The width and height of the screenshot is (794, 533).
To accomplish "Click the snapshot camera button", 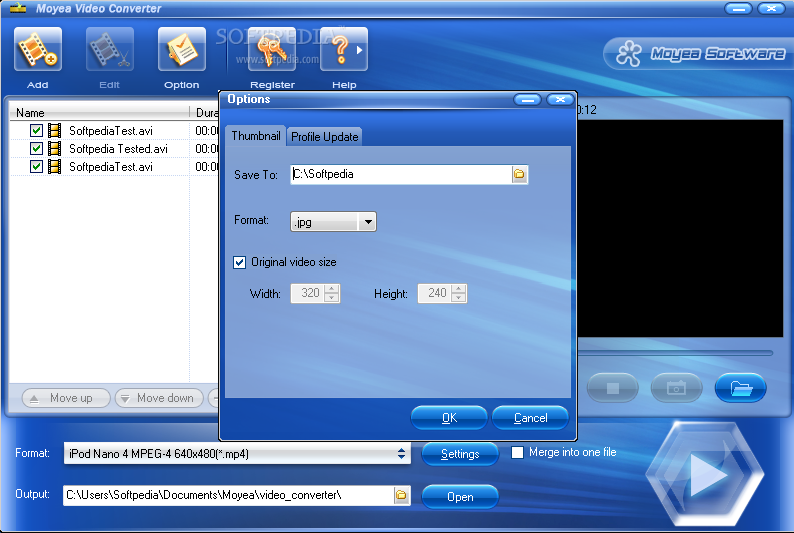I will point(676,388).
